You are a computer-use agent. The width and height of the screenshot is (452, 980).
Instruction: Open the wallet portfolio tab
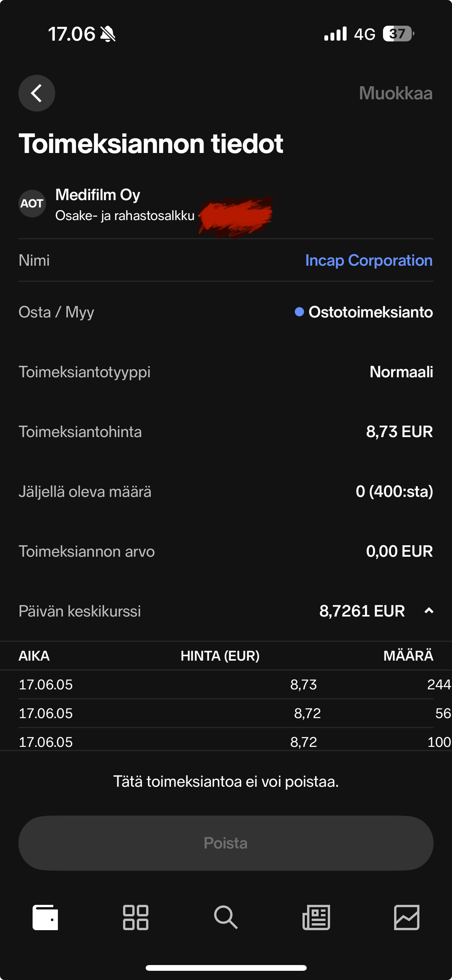coord(45,918)
